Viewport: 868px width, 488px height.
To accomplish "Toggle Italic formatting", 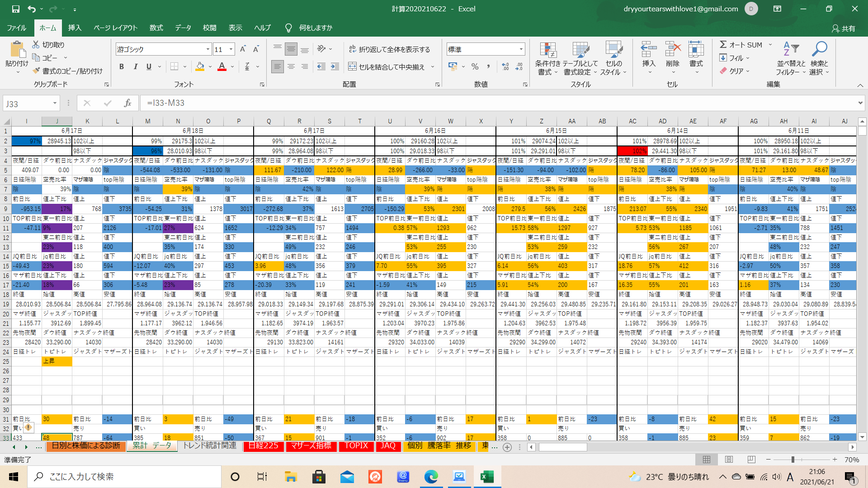I will 135,67.
